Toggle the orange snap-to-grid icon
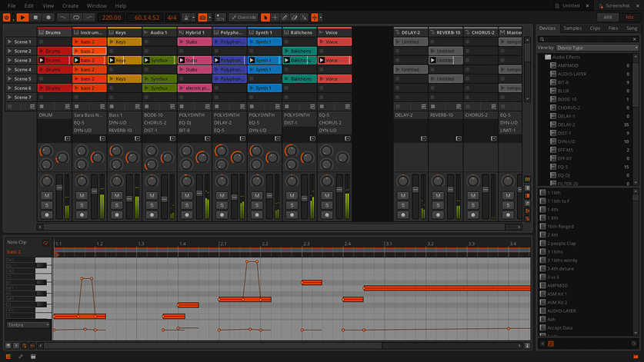644x362 pixels. coord(315,17)
